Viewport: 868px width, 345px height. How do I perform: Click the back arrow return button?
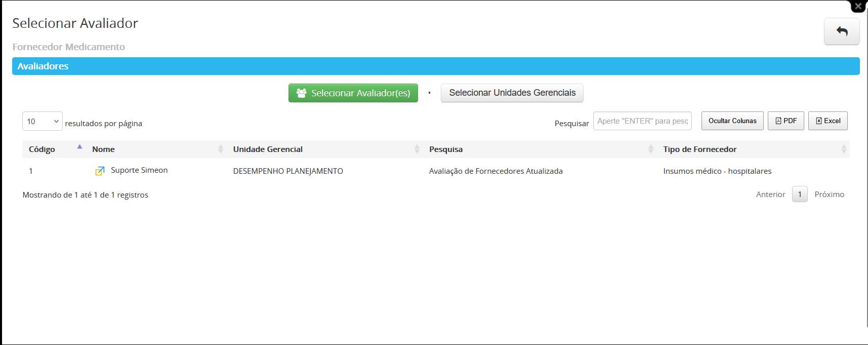pos(841,31)
